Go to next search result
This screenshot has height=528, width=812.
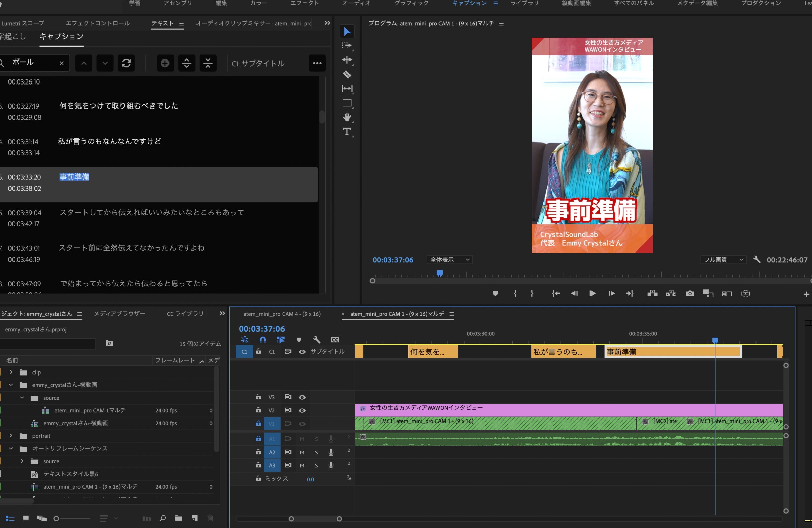click(105, 63)
